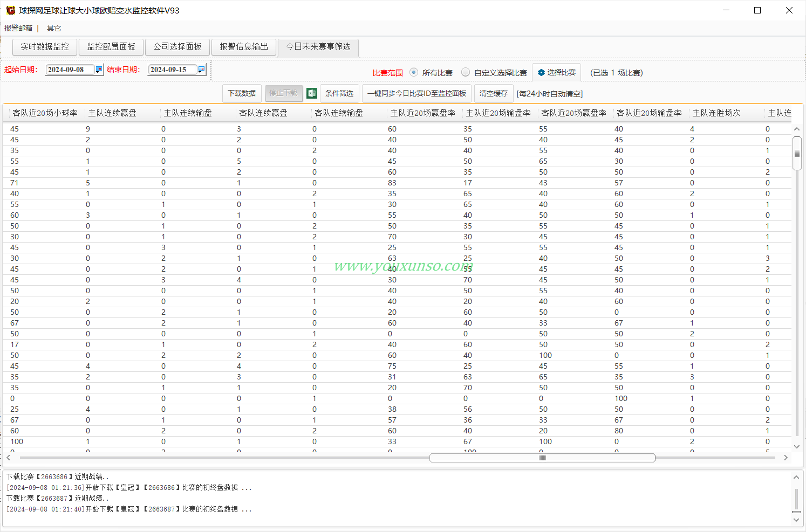Image resolution: width=806 pixels, height=532 pixels.
Task: Click the log panel scroll down arrow
Action: [796, 520]
